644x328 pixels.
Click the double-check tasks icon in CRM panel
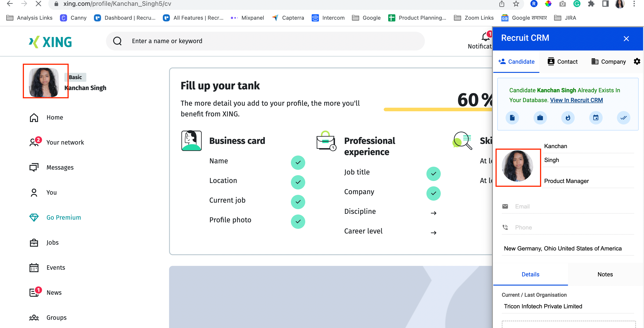click(x=623, y=118)
